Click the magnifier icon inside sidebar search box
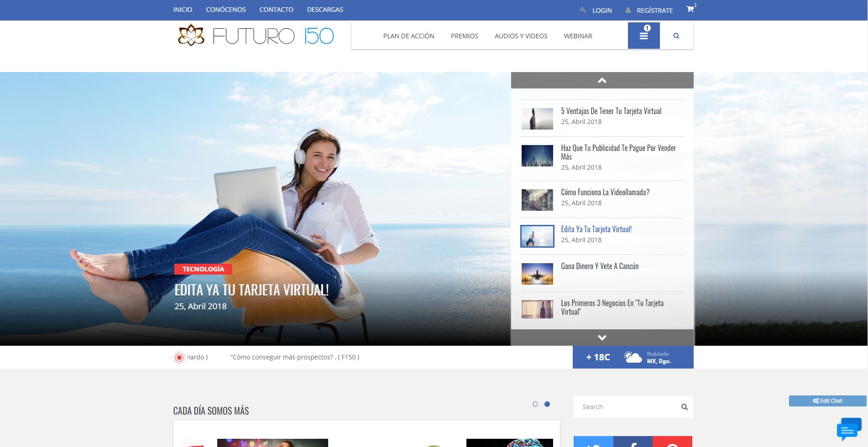The height and width of the screenshot is (447, 868). point(684,407)
